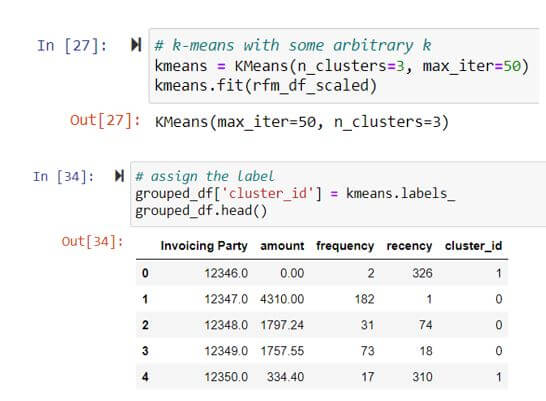The width and height of the screenshot is (546, 401).
Task: Click the Out[34] output prompt
Action: point(92,241)
